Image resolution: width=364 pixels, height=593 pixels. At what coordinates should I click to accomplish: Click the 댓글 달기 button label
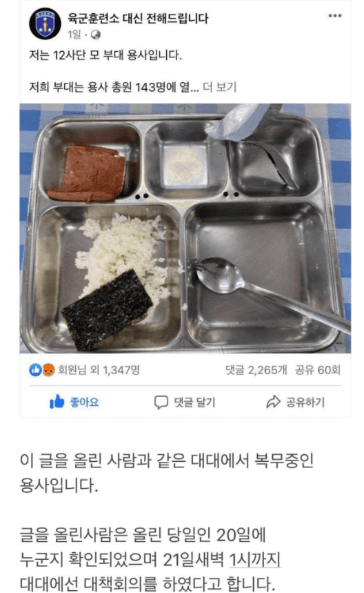pyautogui.click(x=194, y=402)
